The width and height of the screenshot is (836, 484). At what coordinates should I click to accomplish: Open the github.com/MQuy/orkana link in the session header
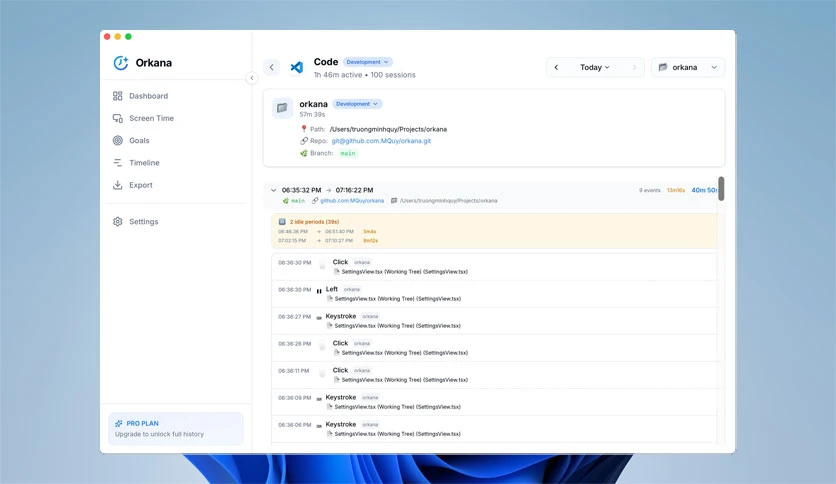tap(352, 201)
